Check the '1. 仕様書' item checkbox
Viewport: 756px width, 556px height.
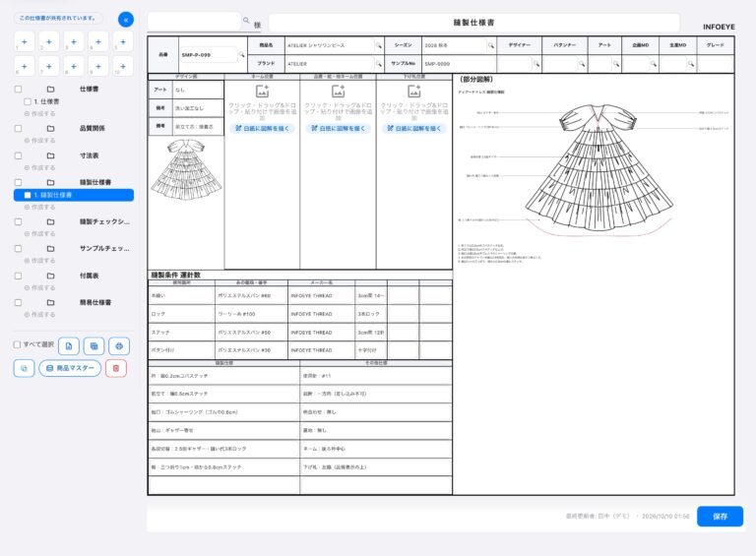tap(28, 101)
